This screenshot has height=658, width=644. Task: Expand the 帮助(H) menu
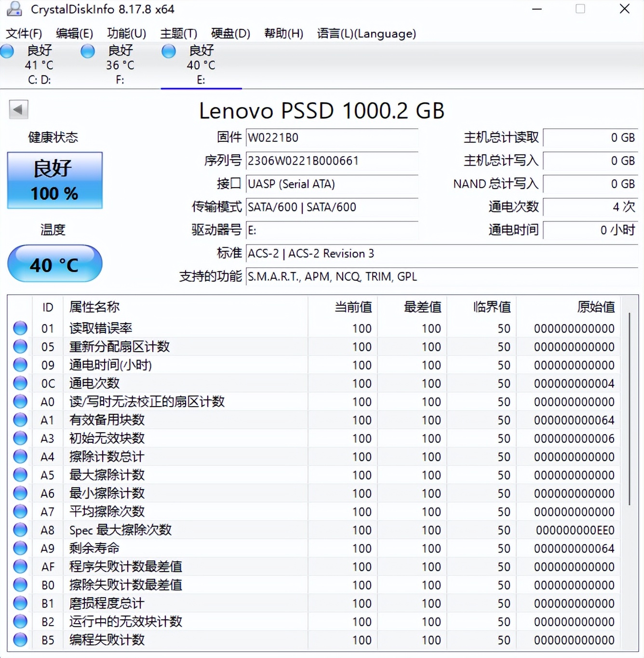pos(284,33)
